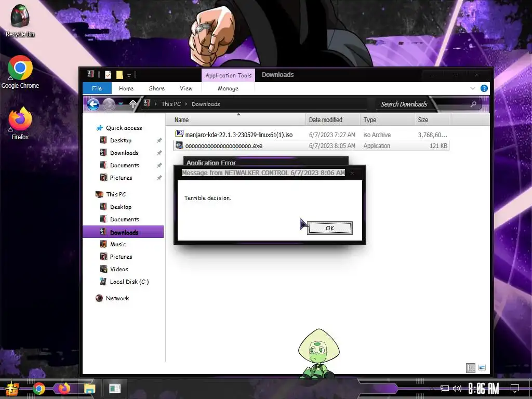Open the Customize Quick Access Toolbar dropdown
The height and width of the screenshot is (399, 532).
[x=129, y=75]
